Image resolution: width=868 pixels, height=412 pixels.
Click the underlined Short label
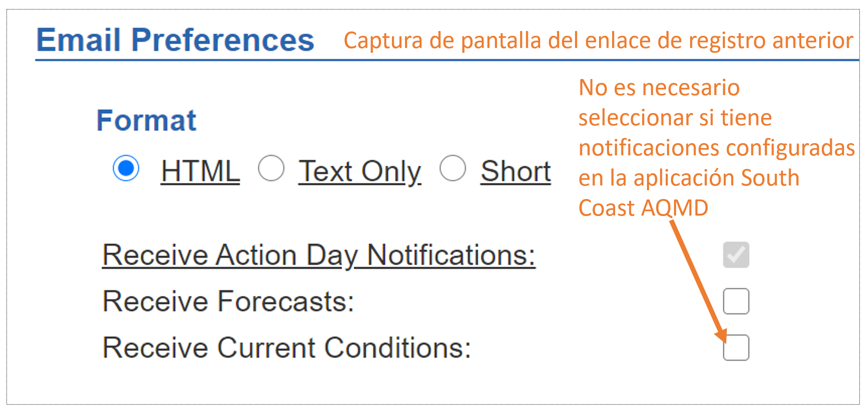coord(516,171)
